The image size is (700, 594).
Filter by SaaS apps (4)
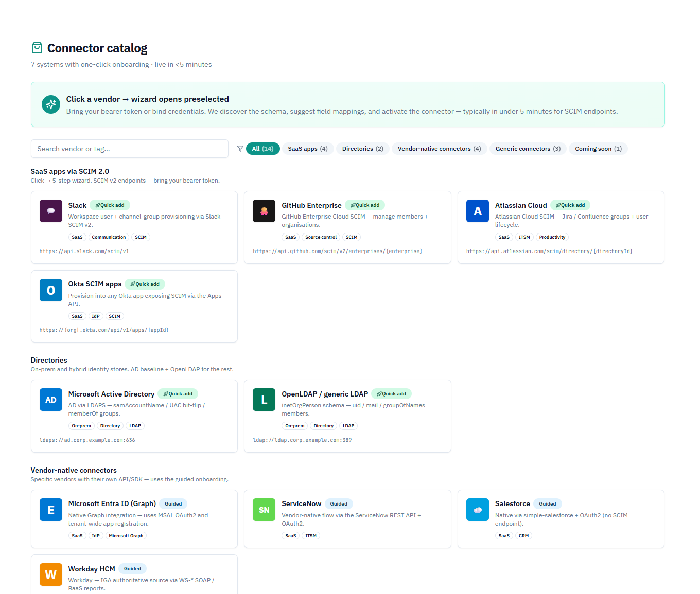pos(308,149)
